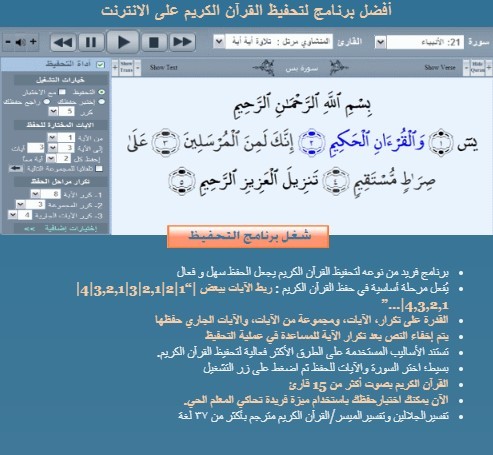Viewport: 493px width, 455px height.
Task: Click the verse 5 end marker
Action: coord(181,181)
